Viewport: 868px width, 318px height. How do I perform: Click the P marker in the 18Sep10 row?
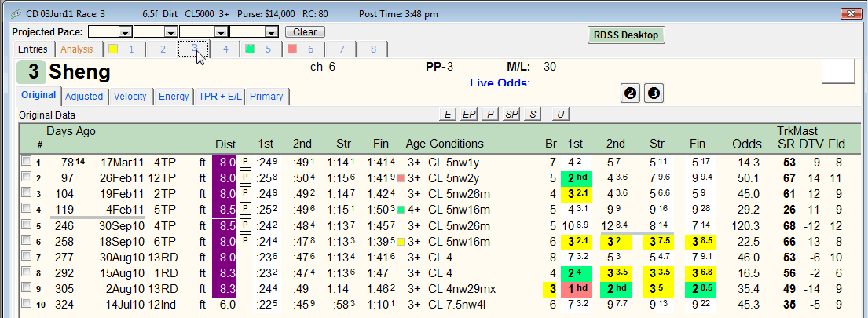[245, 242]
